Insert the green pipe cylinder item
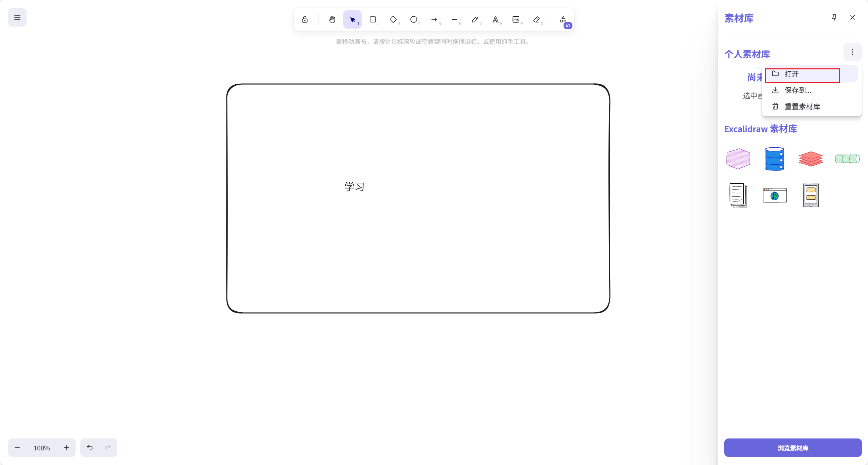 tap(847, 159)
